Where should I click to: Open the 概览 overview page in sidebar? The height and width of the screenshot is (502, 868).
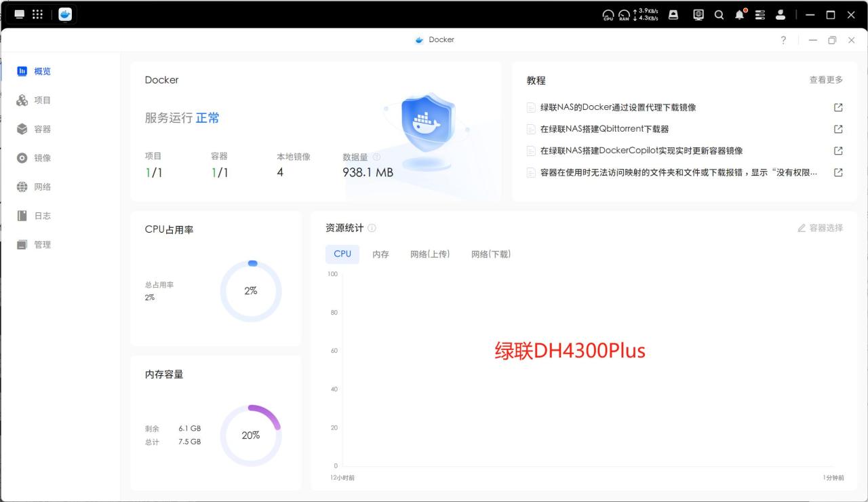[34, 71]
